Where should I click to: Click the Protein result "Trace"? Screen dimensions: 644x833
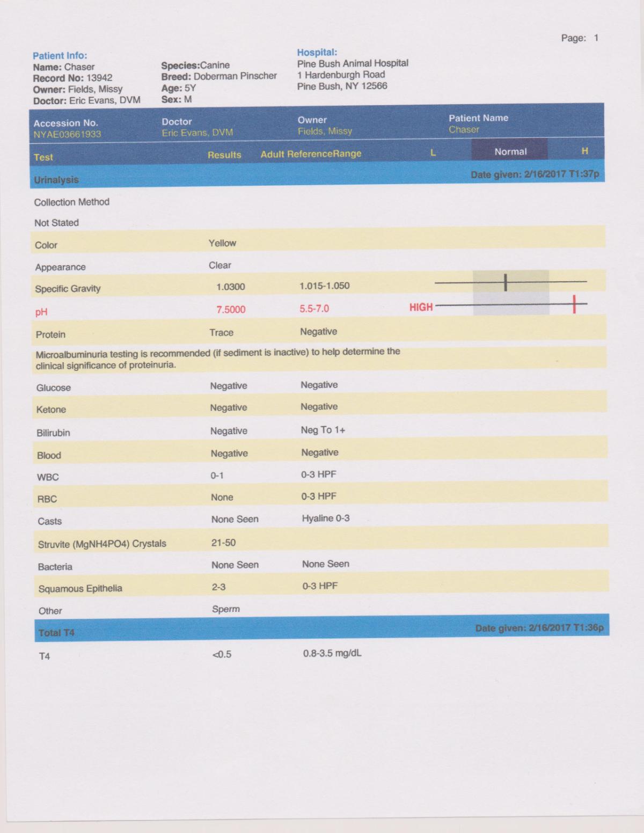(x=222, y=333)
